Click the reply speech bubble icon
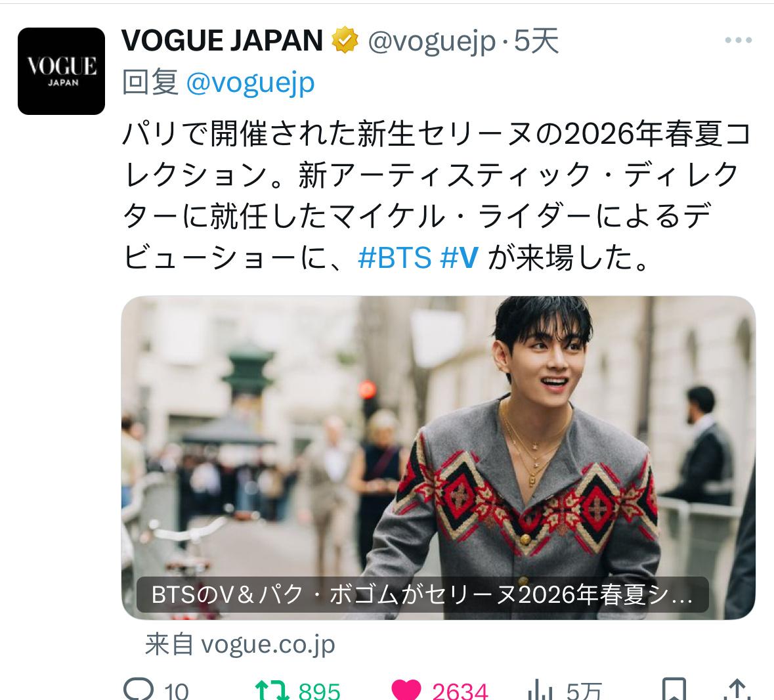Image resolution: width=774 pixels, height=700 pixels. click(139, 689)
